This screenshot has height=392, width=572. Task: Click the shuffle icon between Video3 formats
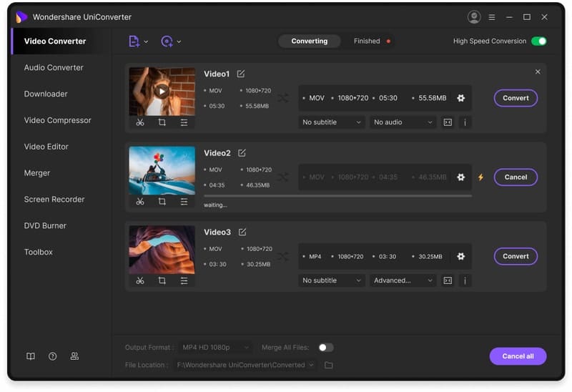[x=283, y=256]
